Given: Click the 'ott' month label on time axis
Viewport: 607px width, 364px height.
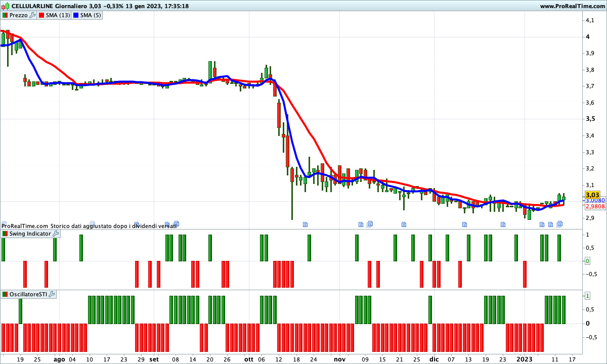Looking at the screenshot, I should (x=248, y=359).
